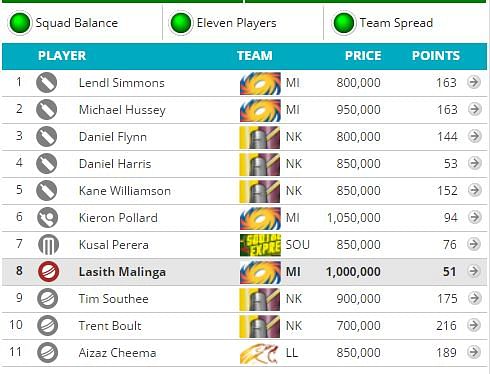Click the bowler ball icon next to Trent Boult
This screenshot has width=490, height=374.
tap(47, 325)
